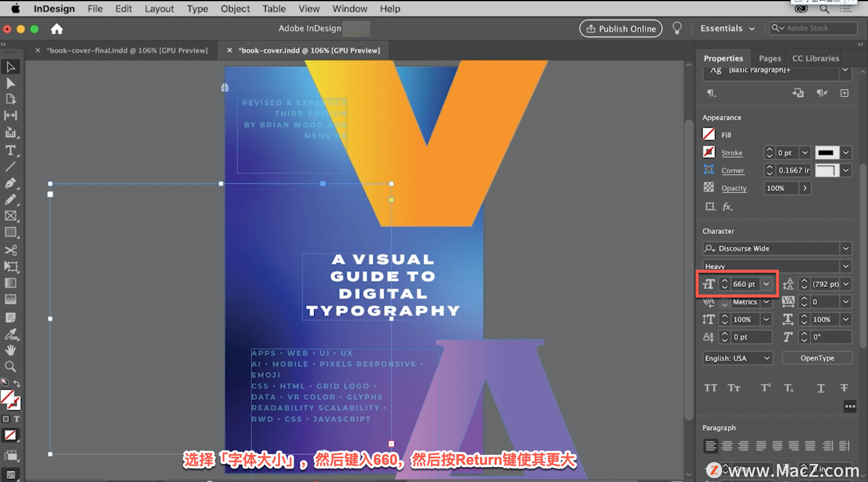Click the Fill color swatch in Appearance
Screen dimensions: 868x482
pyautogui.click(x=709, y=134)
